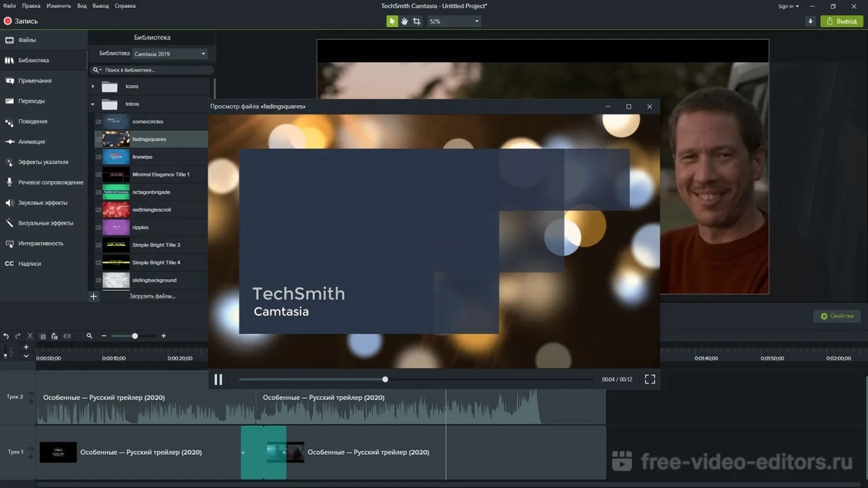Select the linewipe intro thumbnail
868x488 pixels.
coord(116,157)
